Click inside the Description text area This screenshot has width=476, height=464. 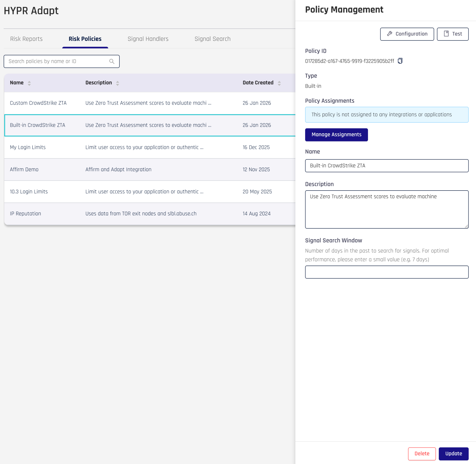[x=387, y=210]
